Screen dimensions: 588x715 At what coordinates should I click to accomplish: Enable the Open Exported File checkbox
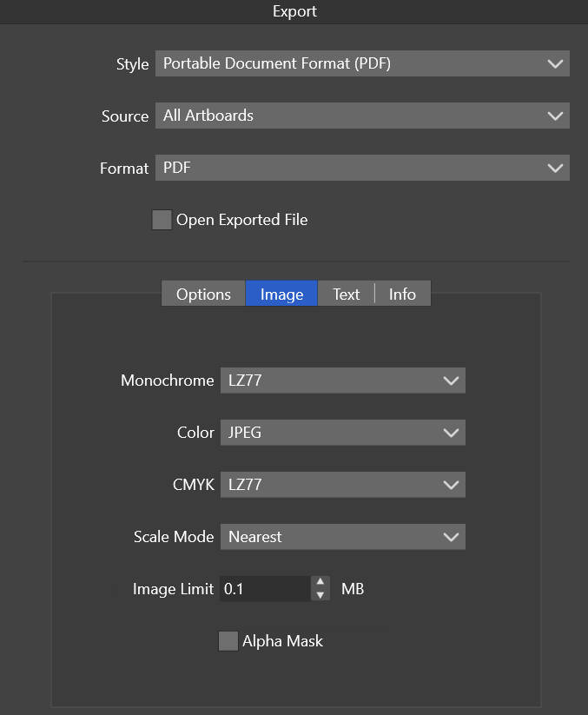(162, 220)
